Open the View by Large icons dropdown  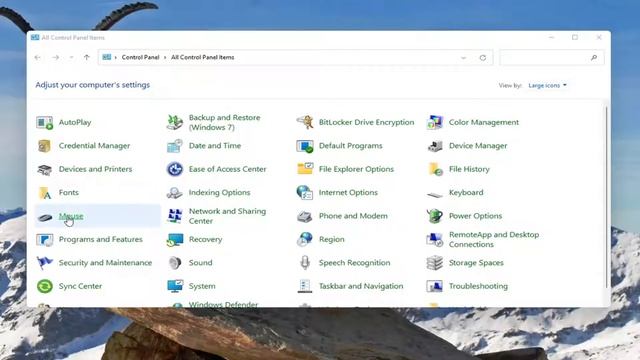[x=547, y=85]
